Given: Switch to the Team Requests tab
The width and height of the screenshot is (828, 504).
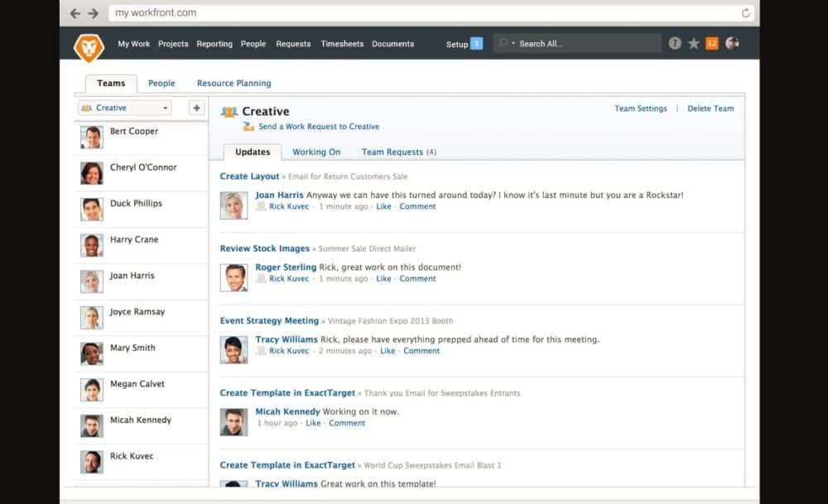Looking at the screenshot, I should point(398,152).
